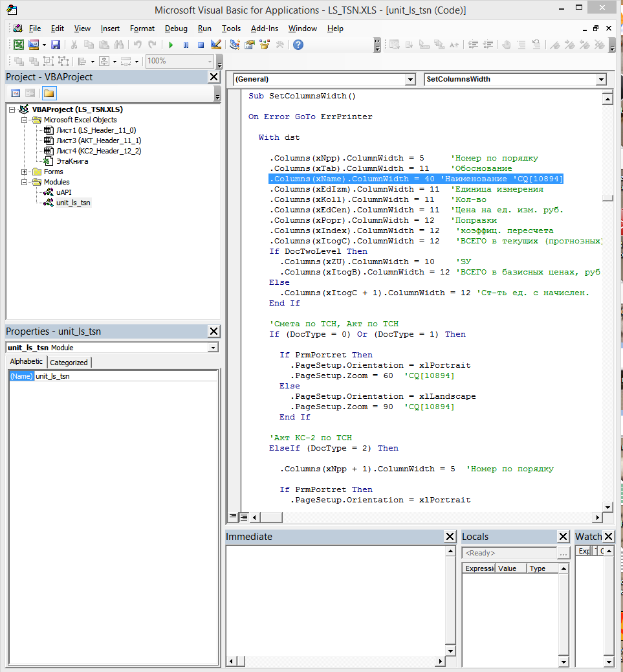The width and height of the screenshot is (623, 672).
Task: Open Visual Basic Help question mark icon
Action: (298, 45)
